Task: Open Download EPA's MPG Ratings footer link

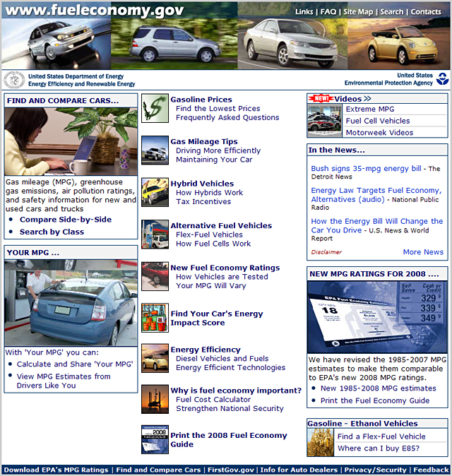Action: (x=56, y=470)
